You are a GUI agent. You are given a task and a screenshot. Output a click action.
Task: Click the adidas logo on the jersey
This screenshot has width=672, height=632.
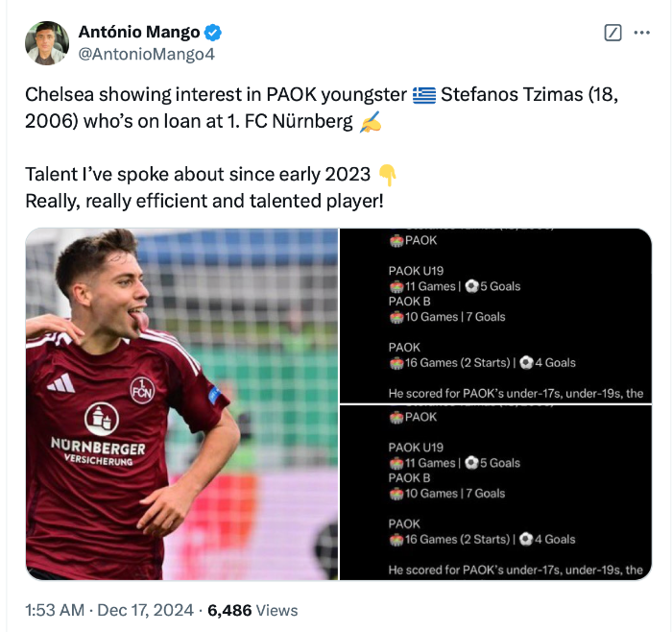click(x=60, y=383)
